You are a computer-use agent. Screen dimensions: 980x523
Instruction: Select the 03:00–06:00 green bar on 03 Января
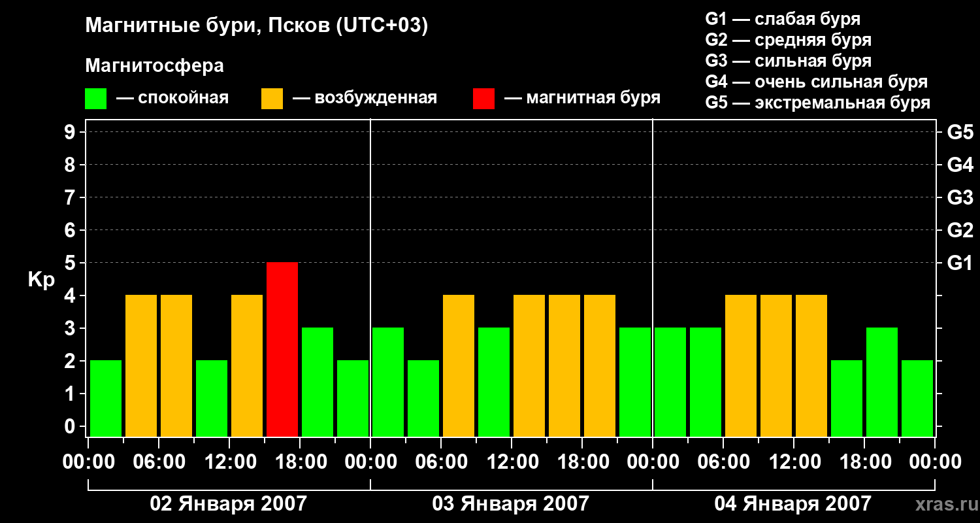(423, 398)
